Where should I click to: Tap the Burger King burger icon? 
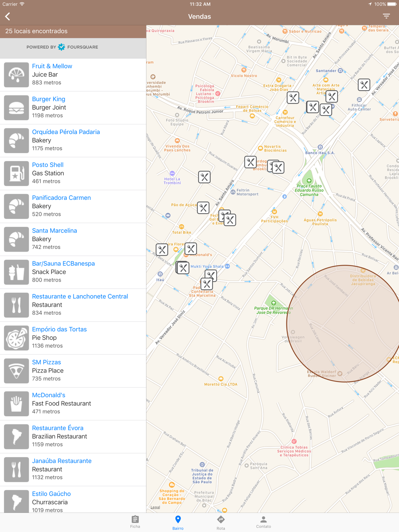pyautogui.click(x=16, y=108)
